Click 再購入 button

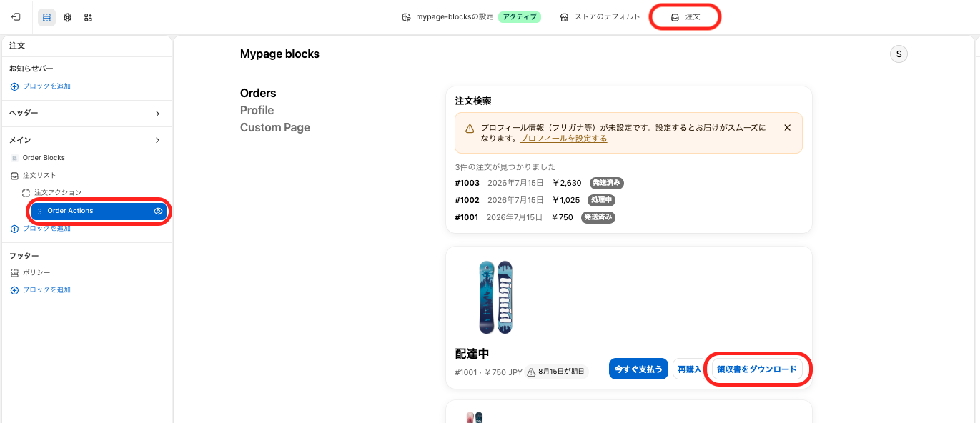coord(690,369)
